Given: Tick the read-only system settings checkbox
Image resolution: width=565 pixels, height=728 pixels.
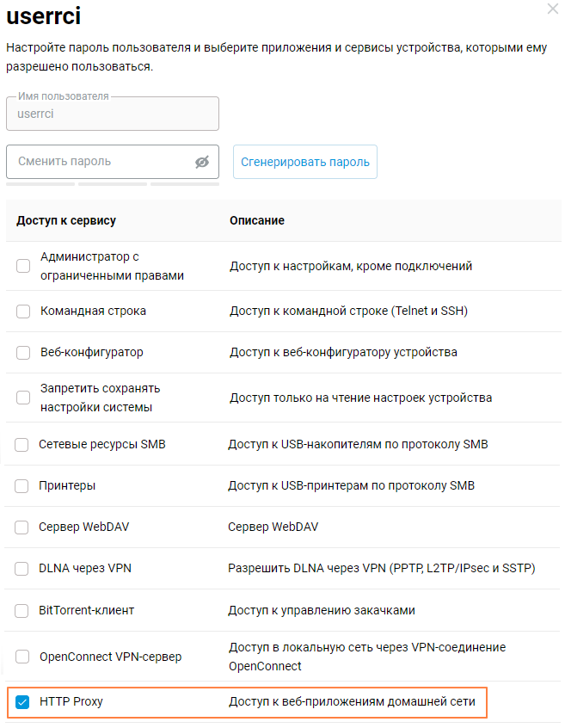Looking at the screenshot, I should 23,398.
